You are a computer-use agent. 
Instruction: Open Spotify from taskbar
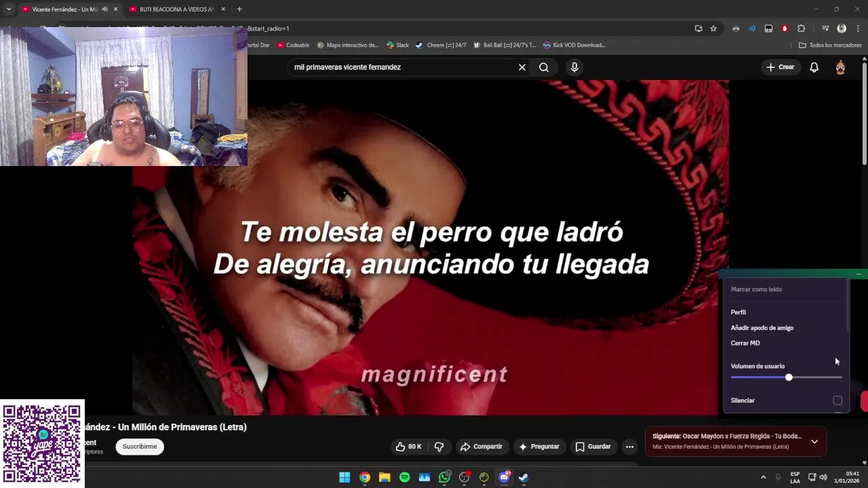[404, 477]
